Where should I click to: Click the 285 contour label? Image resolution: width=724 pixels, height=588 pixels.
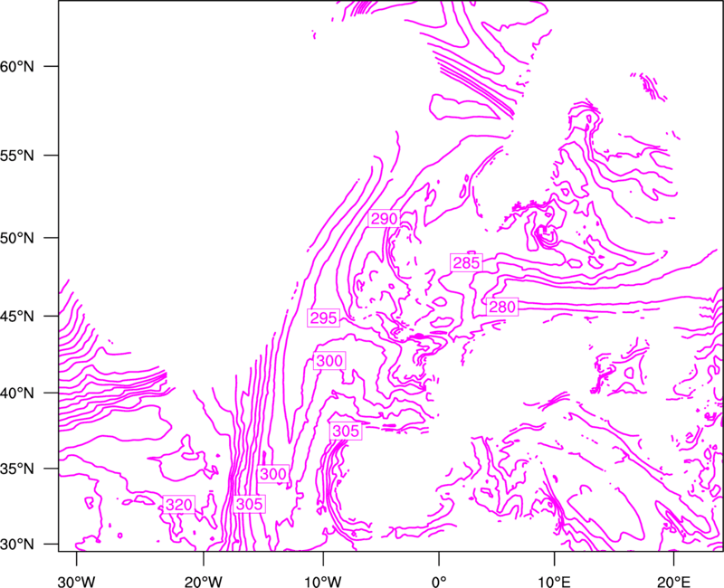tap(466, 262)
